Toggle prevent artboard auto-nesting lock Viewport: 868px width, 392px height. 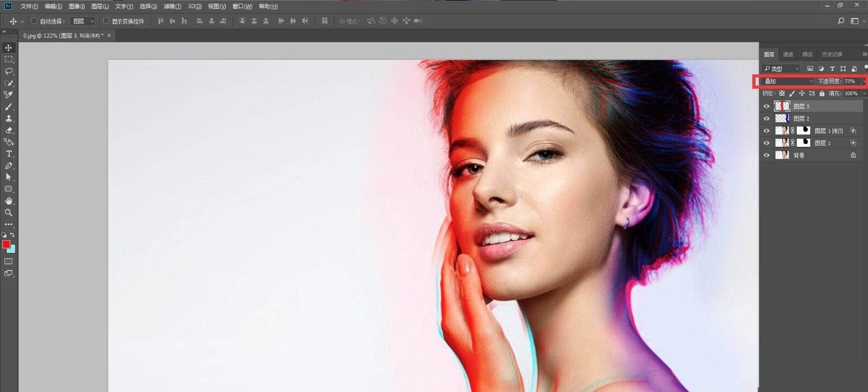[812, 94]
